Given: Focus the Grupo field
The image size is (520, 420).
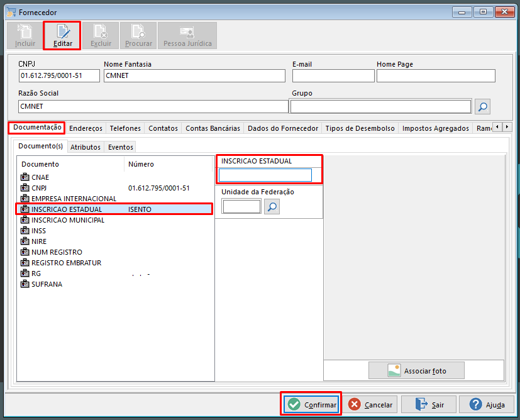Looking at the screenshot, I should tap(380, 106).
